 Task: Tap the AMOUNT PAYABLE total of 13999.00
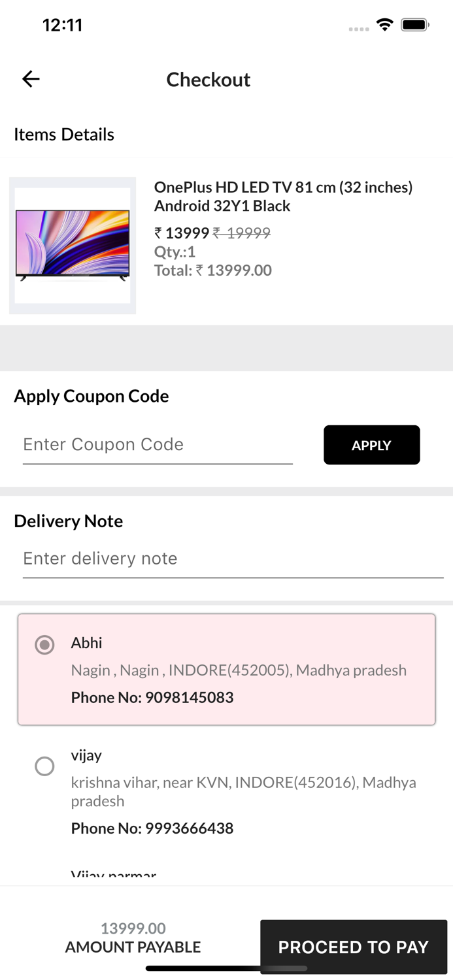click(x=133, y=938)
